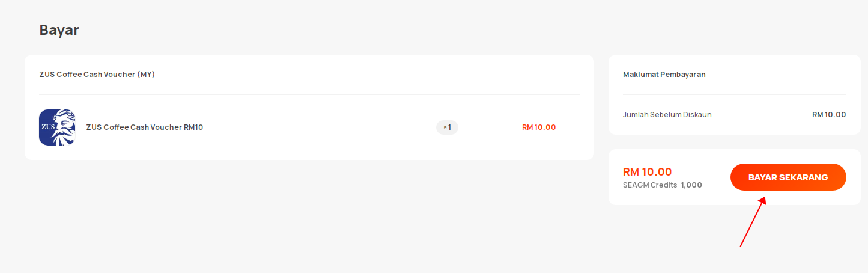
Task: Click the × symbol in the quantity badge
Action: click(445, 127)
